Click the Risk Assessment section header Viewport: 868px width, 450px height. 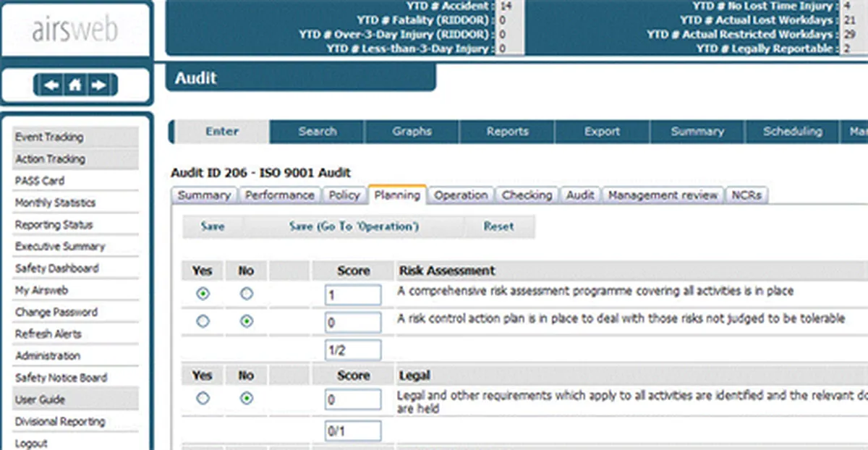coord(447,271)
